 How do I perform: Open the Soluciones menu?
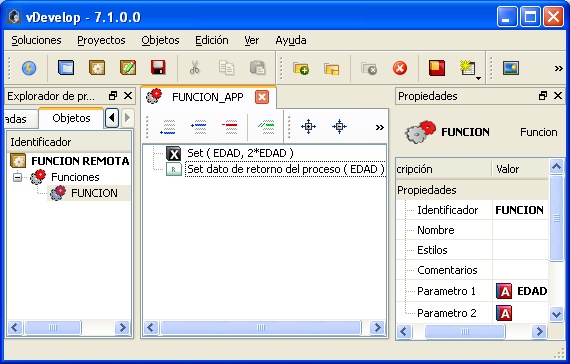tap(36, 40)
